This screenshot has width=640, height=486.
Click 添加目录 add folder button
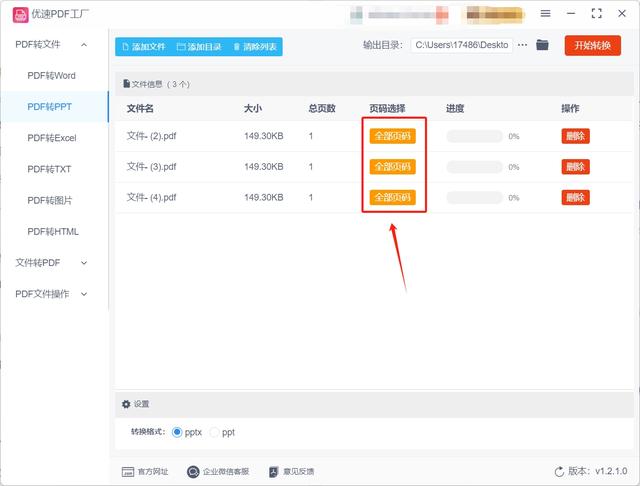199,47
